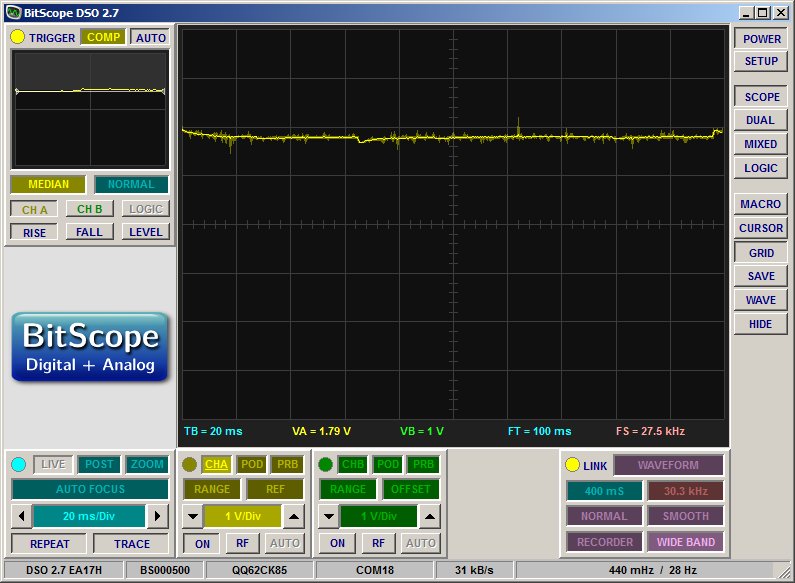Click the cyan capture indicator light
The image size is (795, 583).
[x=18, y=464]
